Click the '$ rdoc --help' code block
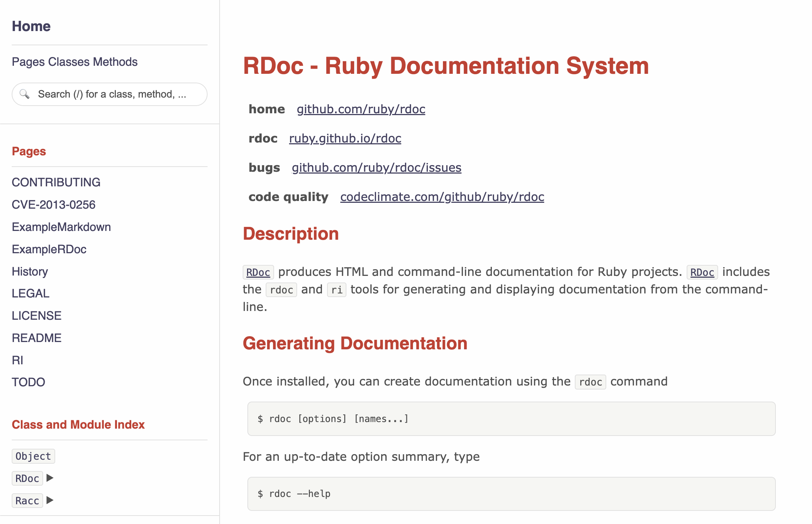 (x=512, y=494)
